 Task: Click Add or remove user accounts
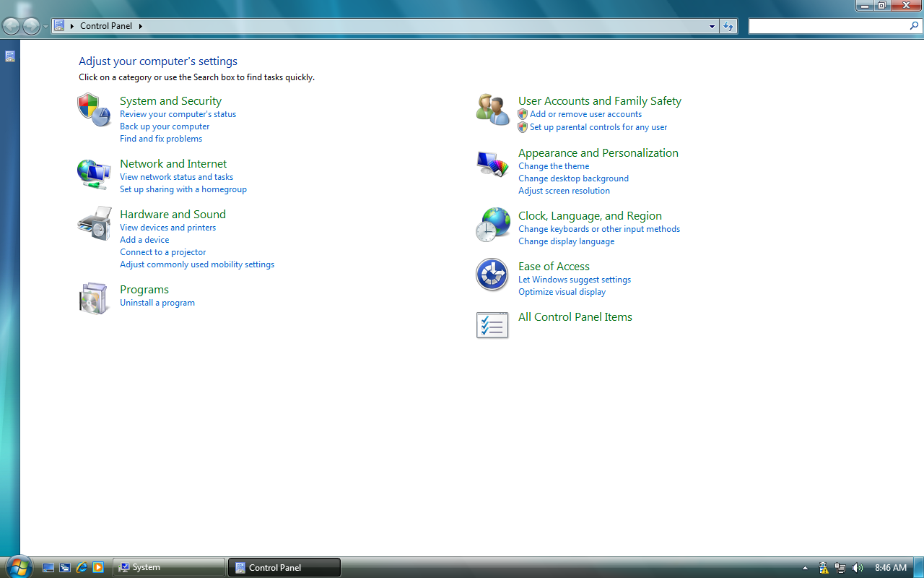[x=585, y=114]
